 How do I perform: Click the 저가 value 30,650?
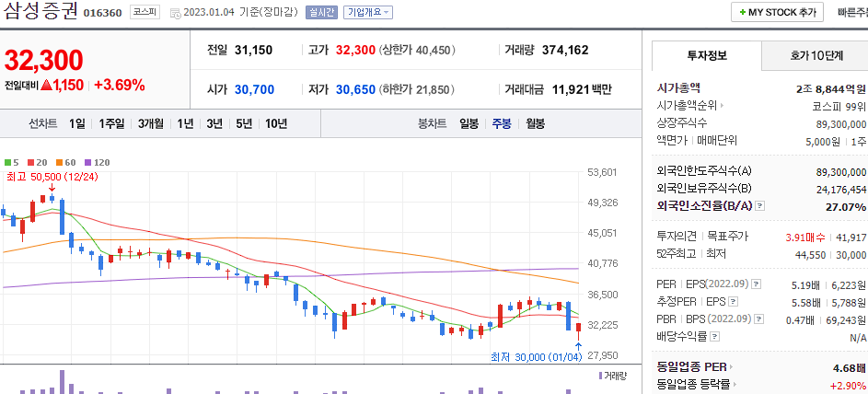point(355,89)
